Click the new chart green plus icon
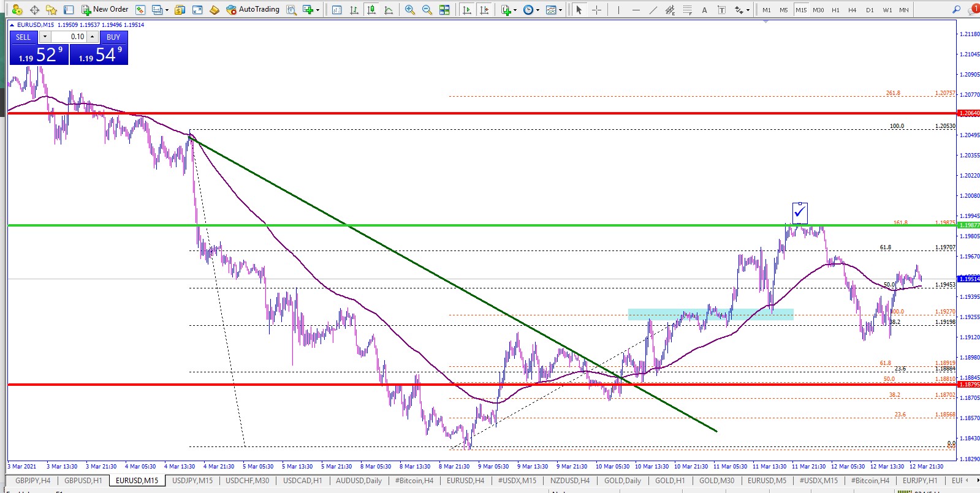Image resolution: width=980 pixels, height=493 pixels. tap(308, 10)
